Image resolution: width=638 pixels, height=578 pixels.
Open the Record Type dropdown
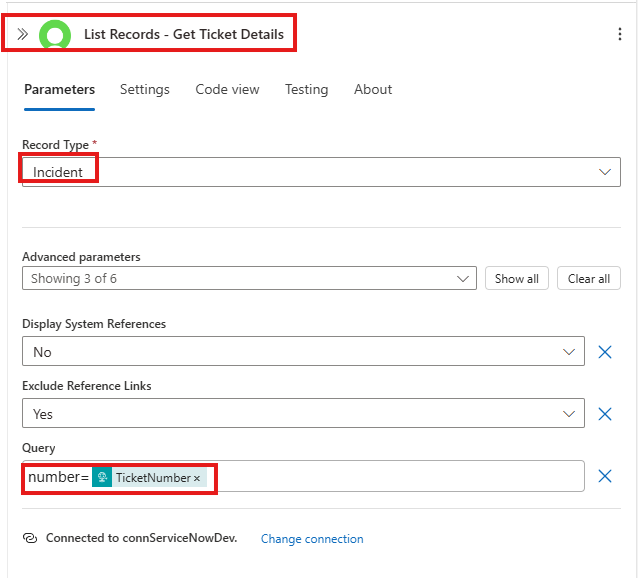pyautogui.click(x=321, y=172)
